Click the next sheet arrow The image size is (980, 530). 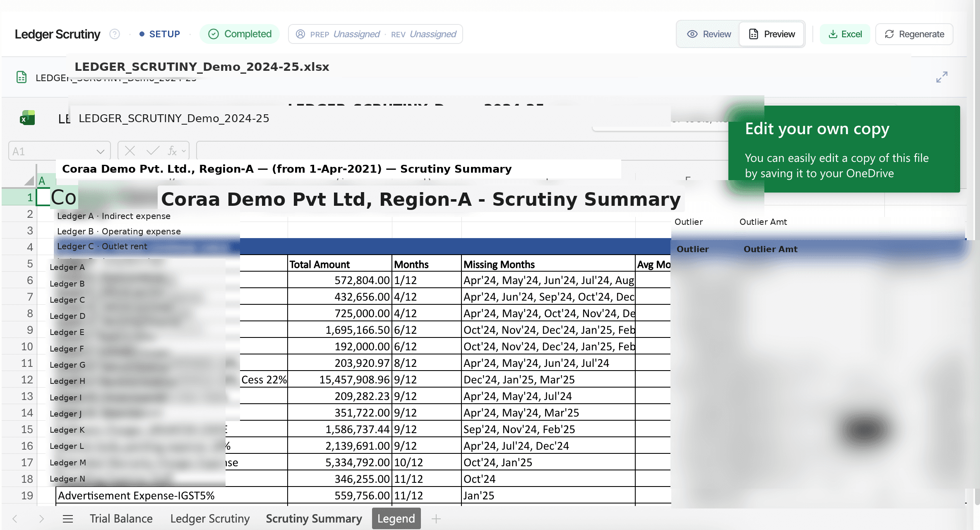tap(41, 519)
